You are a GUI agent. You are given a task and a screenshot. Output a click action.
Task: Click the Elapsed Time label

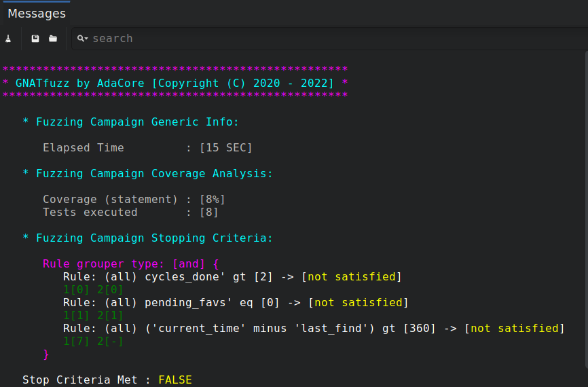pos(84,148)
